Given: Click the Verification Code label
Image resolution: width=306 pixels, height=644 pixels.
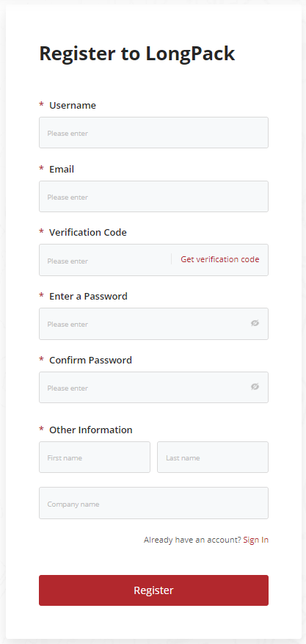Looking at the screenshot, I should (x=88, y=232).
